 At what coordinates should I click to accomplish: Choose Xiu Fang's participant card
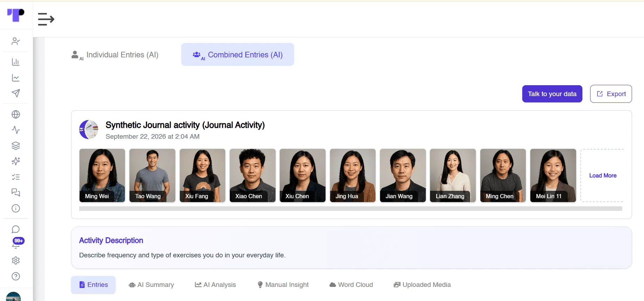click(202, 175)
